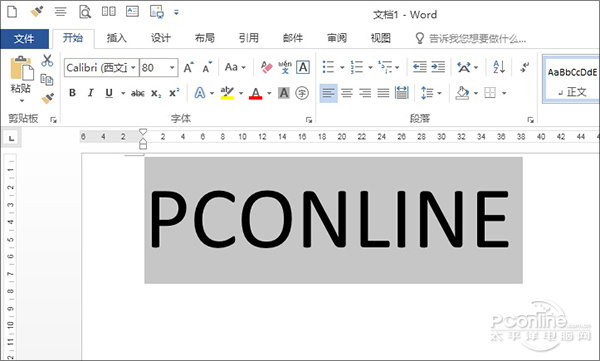This screenshot has width=600, height=361.
Task: Click the Shading paint bucket icon
Action: point(462,93)
